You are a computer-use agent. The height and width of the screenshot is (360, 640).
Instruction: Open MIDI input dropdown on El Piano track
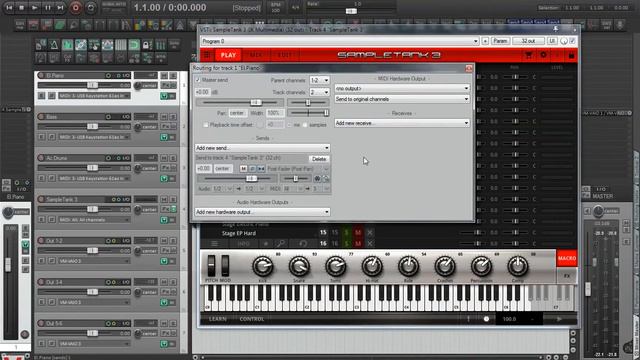pyautogui.click(x=94, y=96)
